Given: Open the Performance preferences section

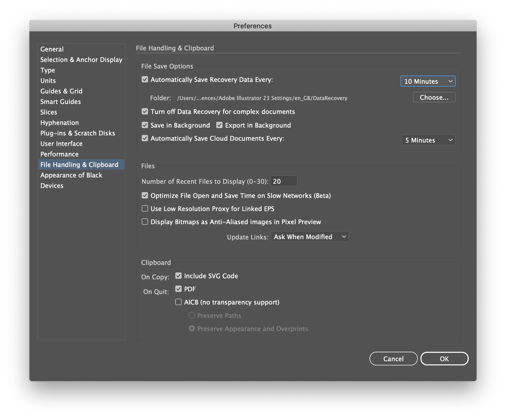Looking at the screenshot, I should pos(59,154).
